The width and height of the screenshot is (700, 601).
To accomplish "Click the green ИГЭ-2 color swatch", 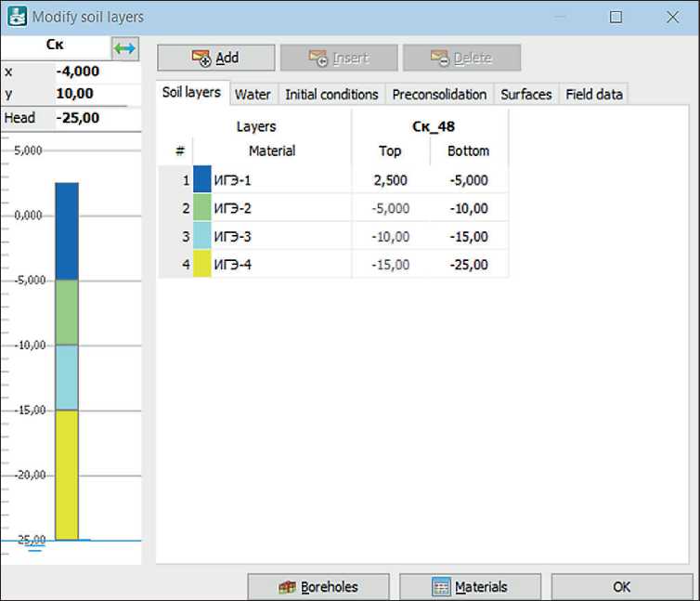I will point(202,208).
